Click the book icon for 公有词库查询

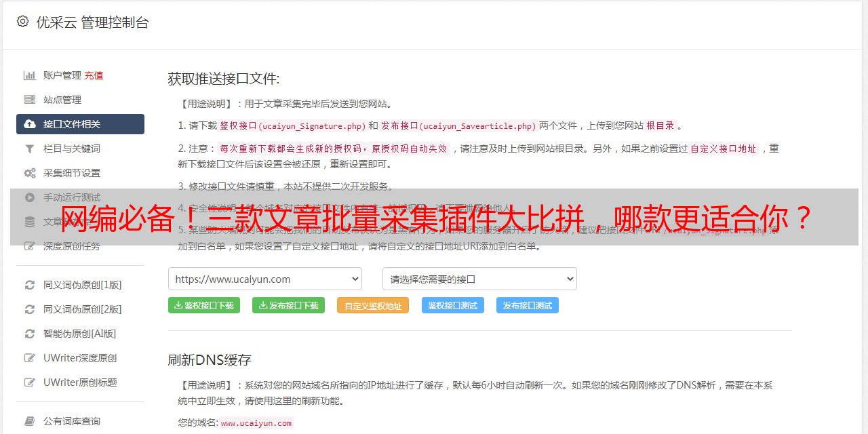click(x=30, y=421)
